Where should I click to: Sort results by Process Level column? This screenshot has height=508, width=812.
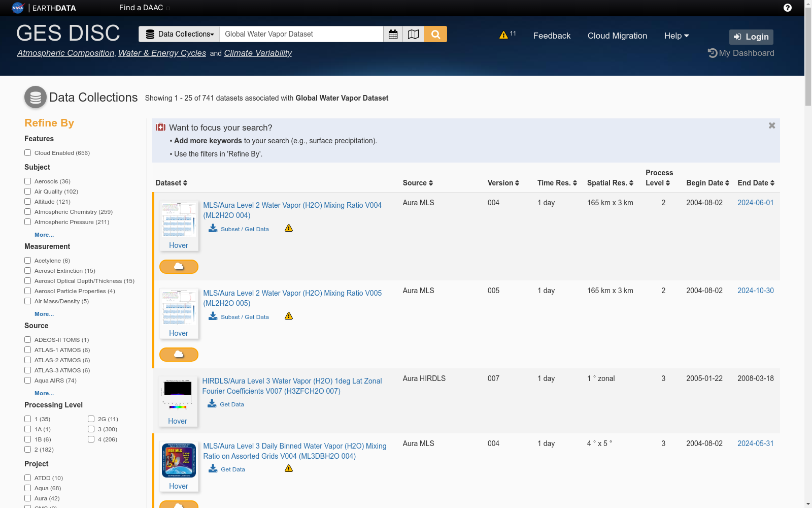[659, 178]
